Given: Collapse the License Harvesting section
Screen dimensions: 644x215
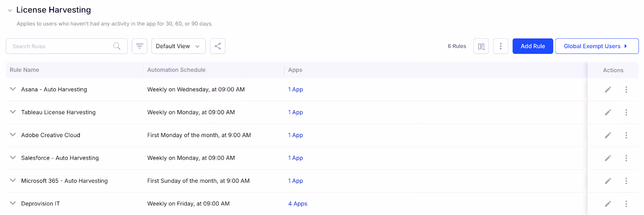Looking at the screenshot, I should tap(10, 10).
